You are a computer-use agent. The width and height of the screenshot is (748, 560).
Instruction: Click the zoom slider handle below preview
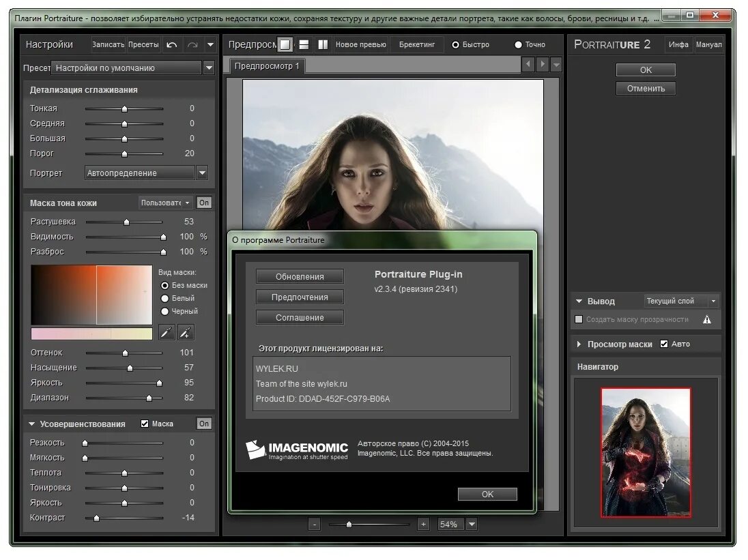pos(349,525)
